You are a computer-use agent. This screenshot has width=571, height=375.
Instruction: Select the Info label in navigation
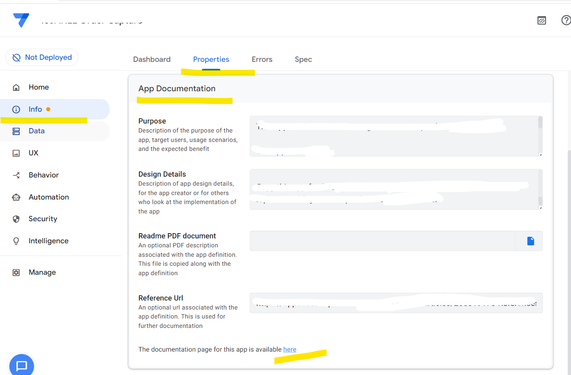[35, 109]
